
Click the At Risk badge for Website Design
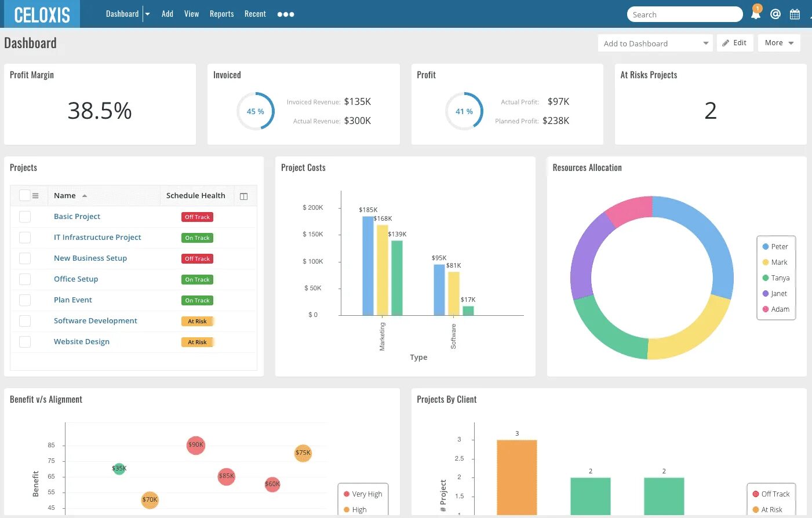pos(197,342)
